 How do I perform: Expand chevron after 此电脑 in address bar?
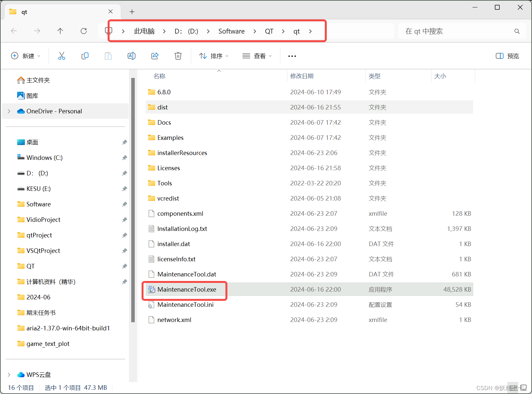pos(164,31)
